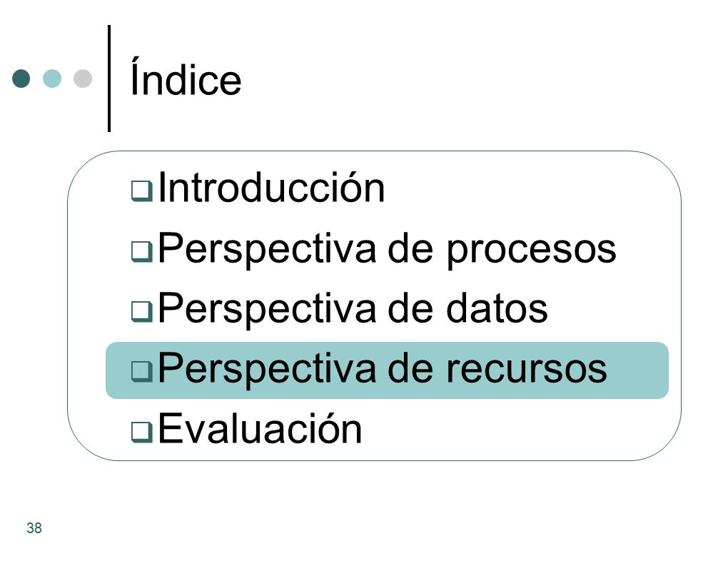Click the square bullet before Perspectiva de recursos
This screenshot has height=566, width=728.
point(141,371)
